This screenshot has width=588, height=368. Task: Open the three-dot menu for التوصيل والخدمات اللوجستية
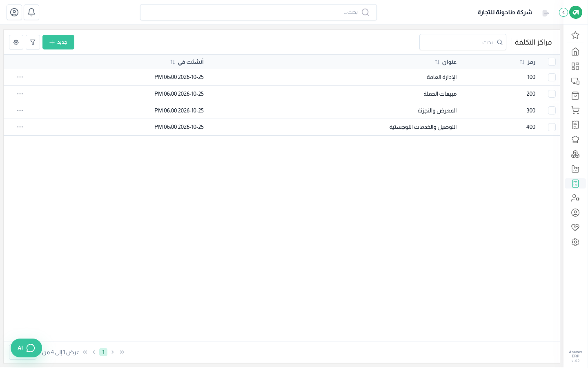tap(20, 127)
